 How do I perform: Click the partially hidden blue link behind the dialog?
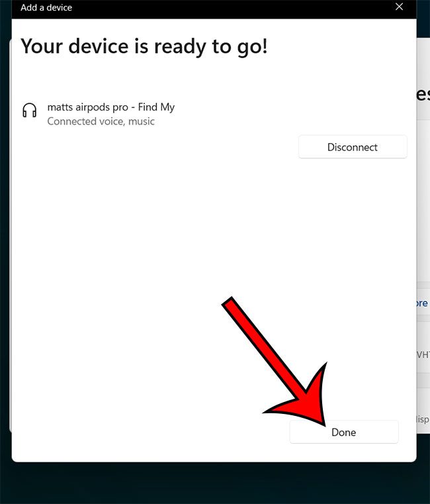coord(423,303)
